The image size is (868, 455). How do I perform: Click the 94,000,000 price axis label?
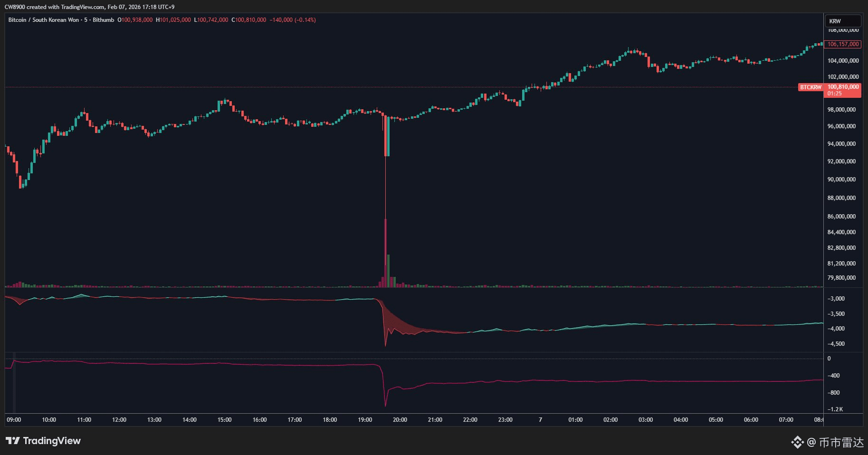[x=841, y=144]
